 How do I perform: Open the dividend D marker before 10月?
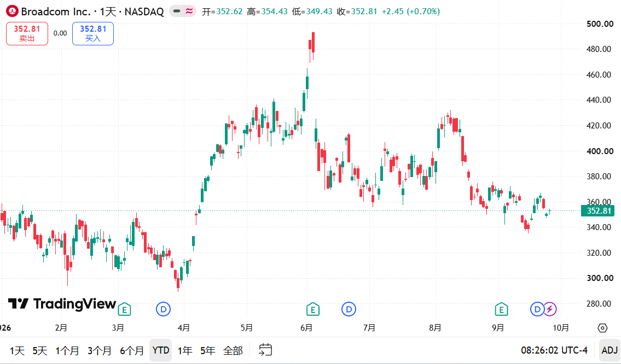537,309
